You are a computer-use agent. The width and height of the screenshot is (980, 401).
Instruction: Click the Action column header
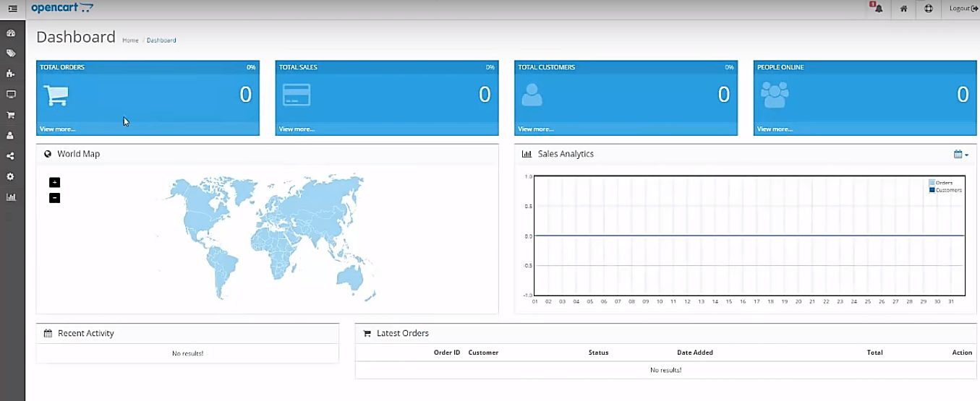[962, 353]
